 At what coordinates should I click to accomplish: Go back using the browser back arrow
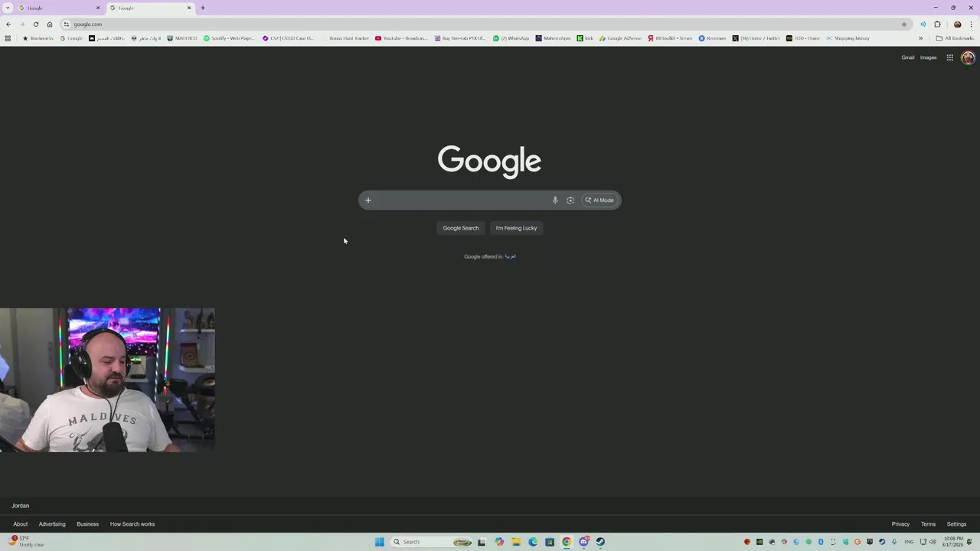[x=8, y=24]
